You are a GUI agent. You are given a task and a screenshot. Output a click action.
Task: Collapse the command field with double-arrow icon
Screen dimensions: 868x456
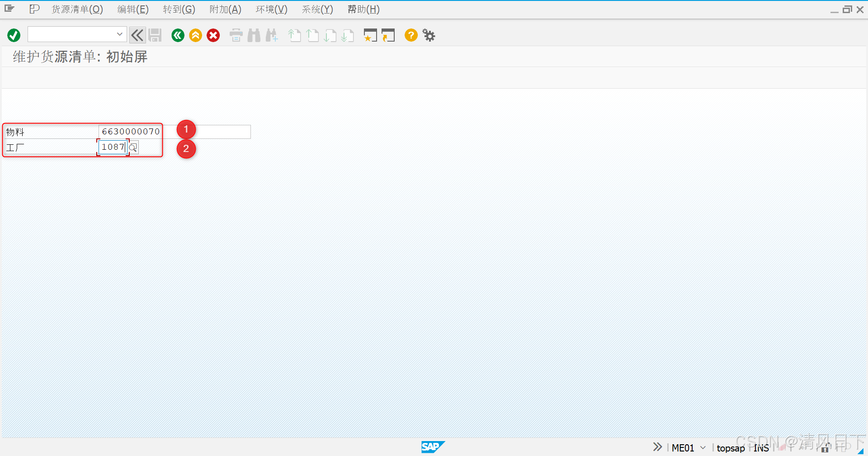[x=137, y=35]
